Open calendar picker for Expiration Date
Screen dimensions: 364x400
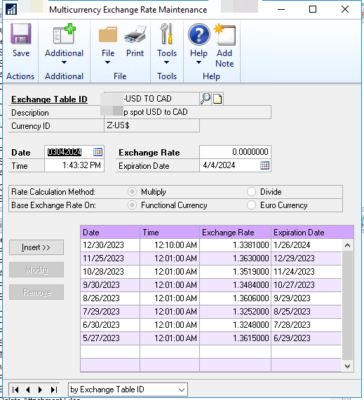265,165
